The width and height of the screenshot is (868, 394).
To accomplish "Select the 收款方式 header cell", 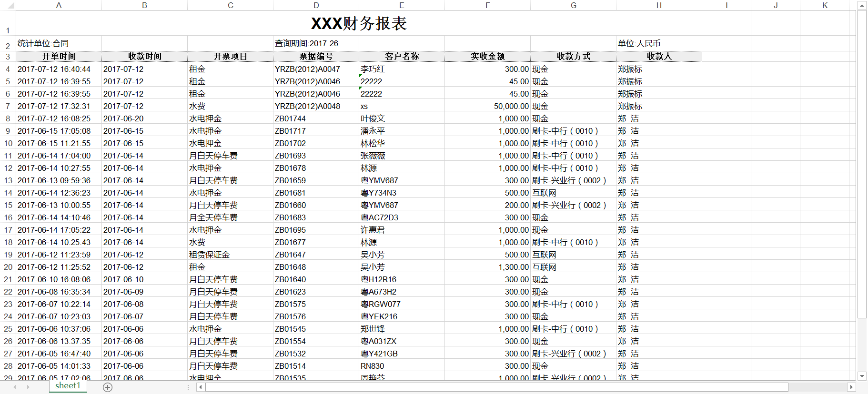I will (x=573, y=56).
